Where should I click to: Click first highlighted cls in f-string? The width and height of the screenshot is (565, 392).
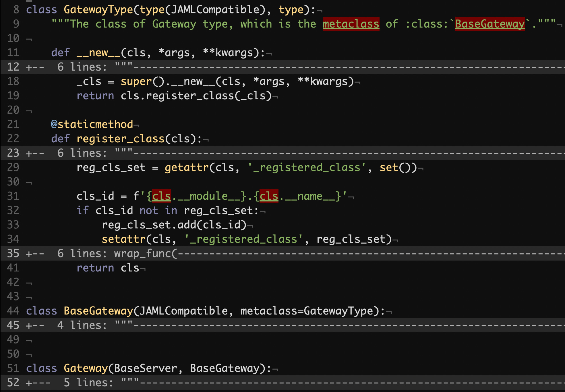161,196
